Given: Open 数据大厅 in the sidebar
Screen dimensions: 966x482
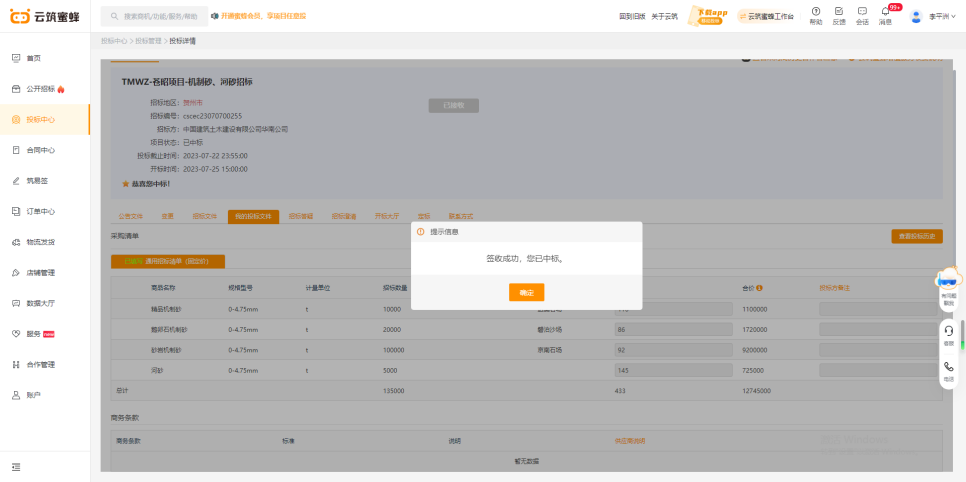Looking at the screenshot, I should click(40, 303).
